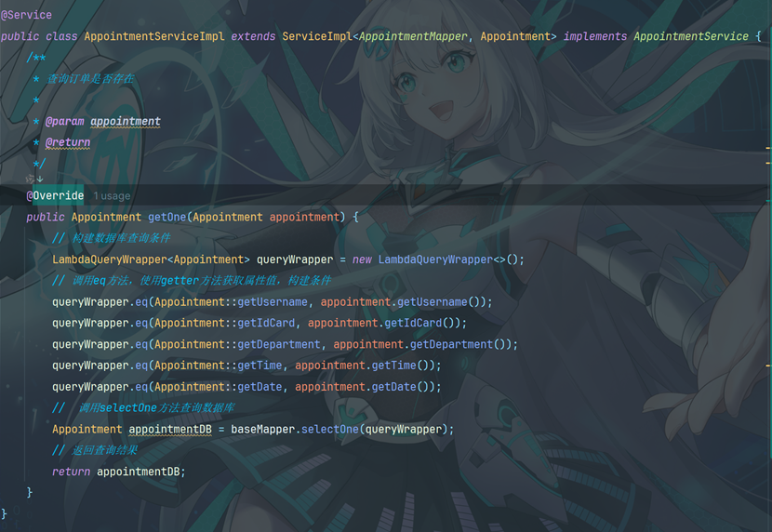Click the underlined appointmentDB variable declaration
The width and height of the screenshot is (772, 532).
coord(170,429)
